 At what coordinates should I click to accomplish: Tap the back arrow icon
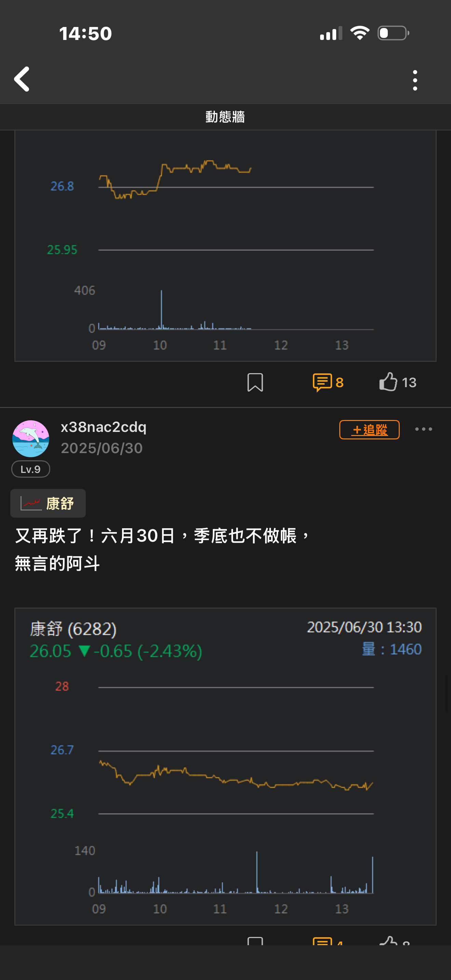(x=22, y=79)
